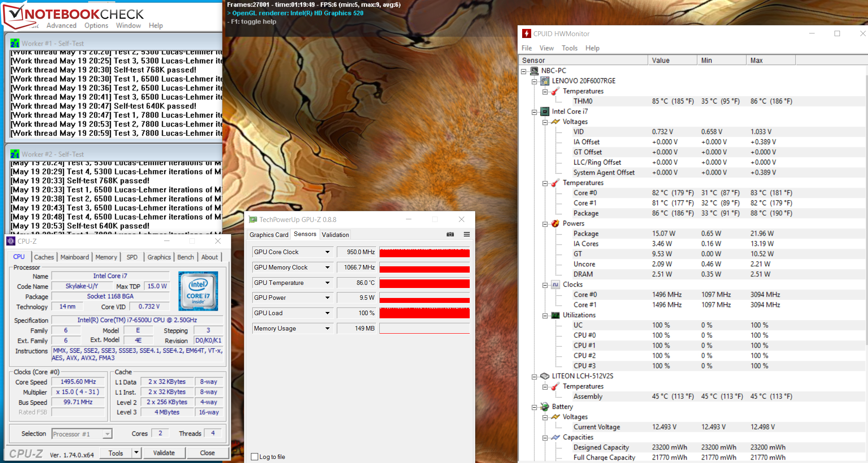Click the CPU-Z title bar app icon
Screen dimensions: 868x463
11,241
